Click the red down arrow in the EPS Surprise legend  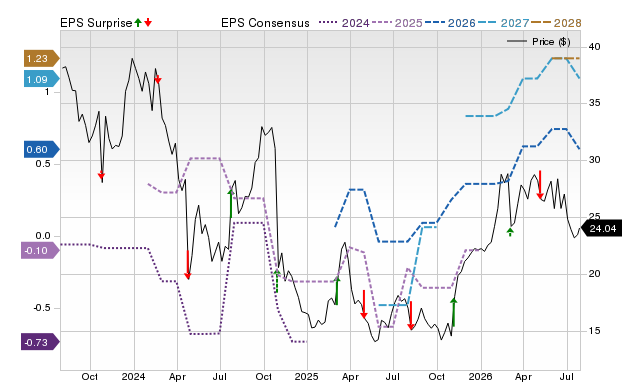pyautogui.click(x=148, y=22)
